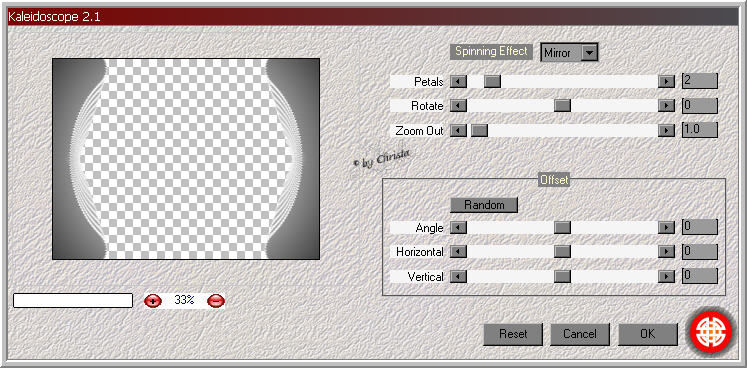The width and height of the screenshot is (747, 368).
Task: Cancel the Kaleidoscope dialog
Action: coord(580,334)
